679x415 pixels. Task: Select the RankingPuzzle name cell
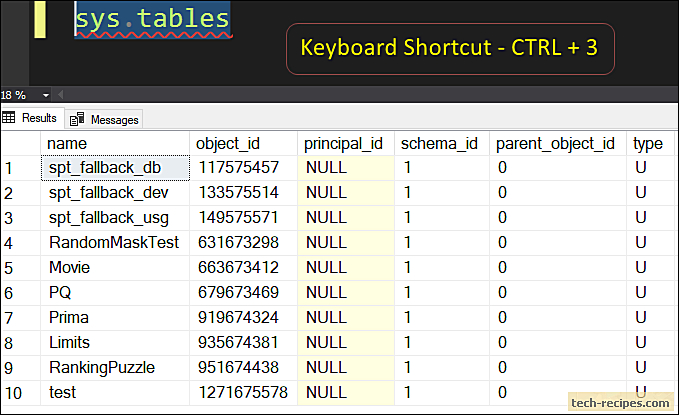point(115,368)
